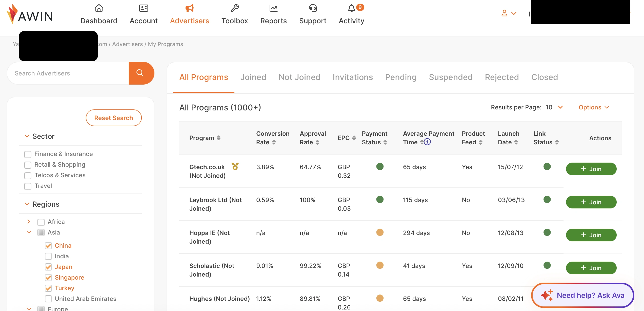Switch to the Pending tab
Image resolution: width=644 pixels, height=311 pixels.
[400, 77]
